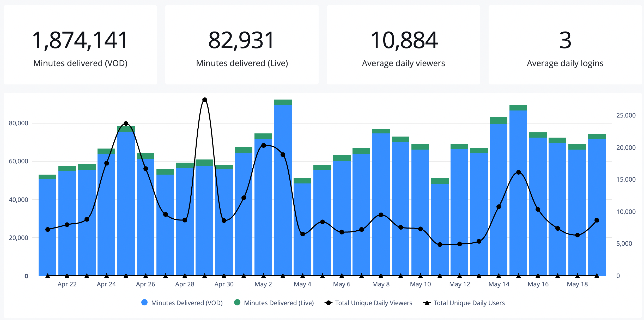Click the triangle marker above Apr 22 label
Screen dimensions: 644x320
pyautogui.click(x=67, y=276)
